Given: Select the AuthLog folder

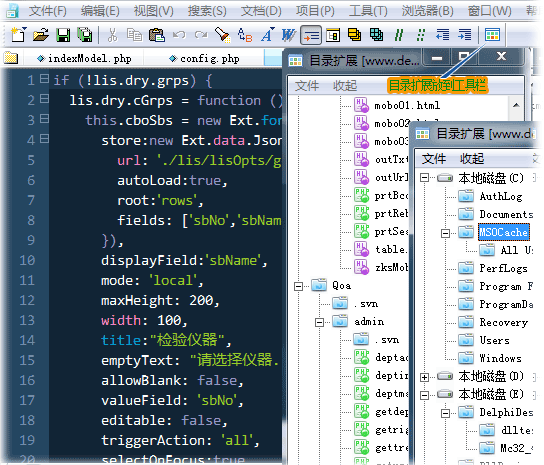Looking at the screenshot, I should tap(501, 196).
